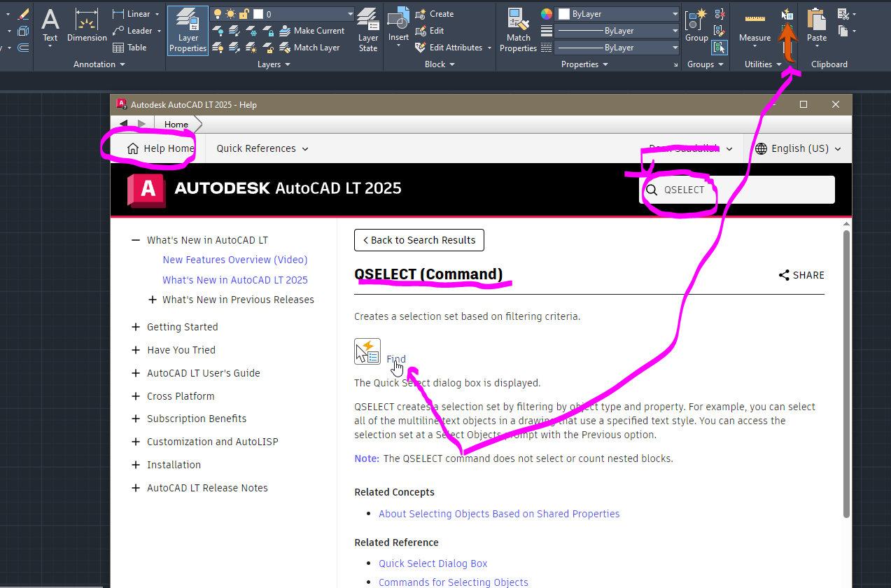Select the Dimension tool
891x588 pixels.
click(x=86, y=24)
